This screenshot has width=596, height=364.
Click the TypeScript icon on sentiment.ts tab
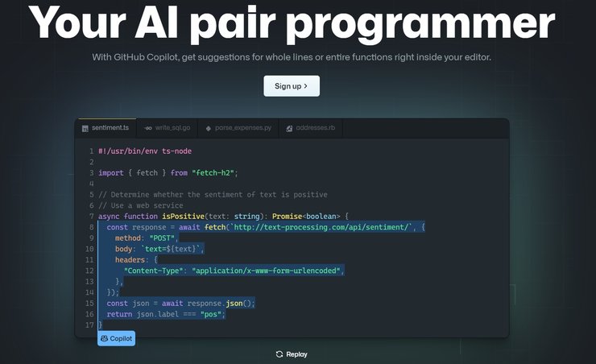pos(85,128)
